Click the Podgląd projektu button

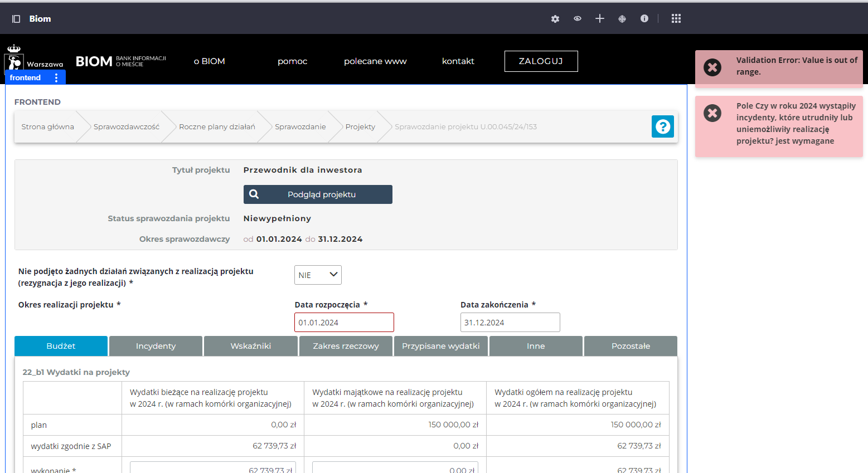(x=318, y=194)
